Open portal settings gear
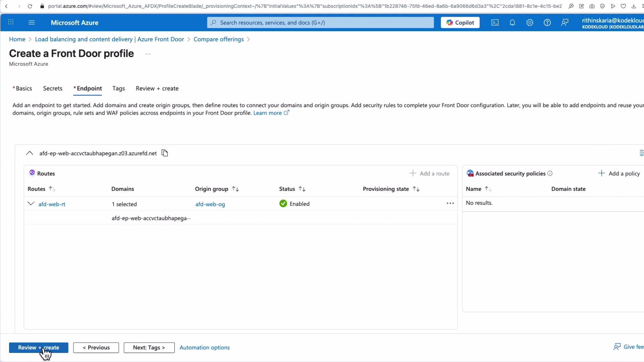The image size is (644, 362). point(530,22)
